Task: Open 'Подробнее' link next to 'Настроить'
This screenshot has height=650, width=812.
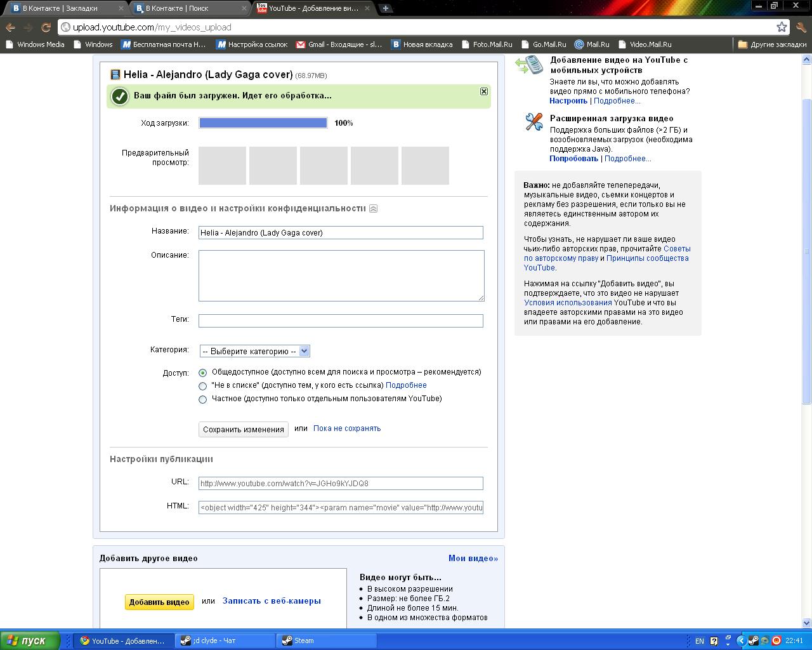Action: point(617,101)
